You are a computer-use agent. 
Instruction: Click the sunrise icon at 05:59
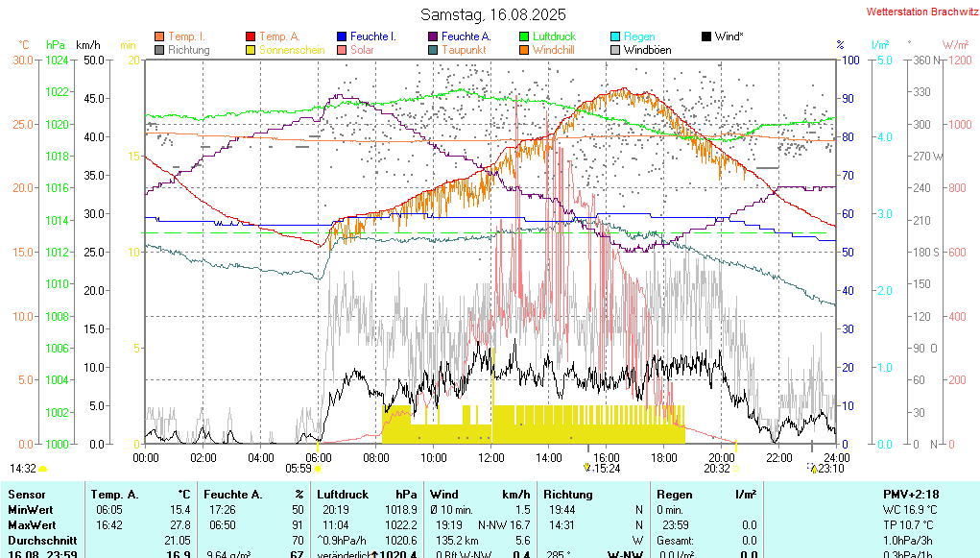click(318, 470)
